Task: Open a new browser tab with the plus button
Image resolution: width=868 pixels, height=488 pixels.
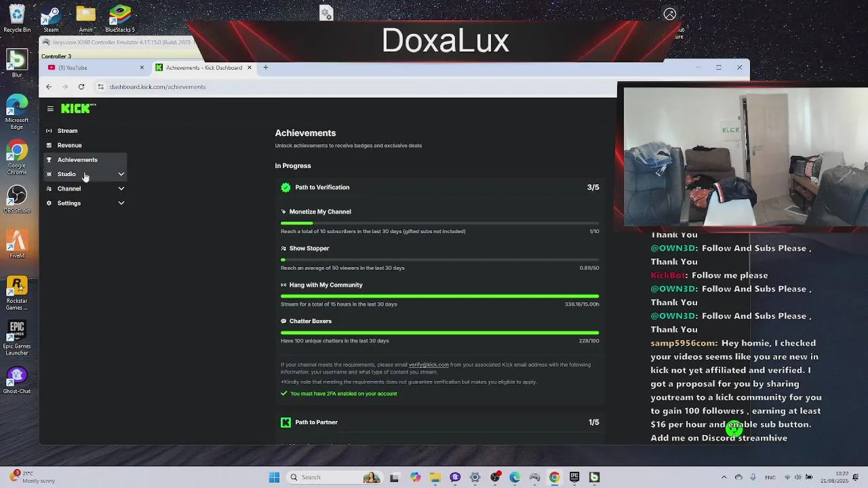Action: click(x=266, y=68)
